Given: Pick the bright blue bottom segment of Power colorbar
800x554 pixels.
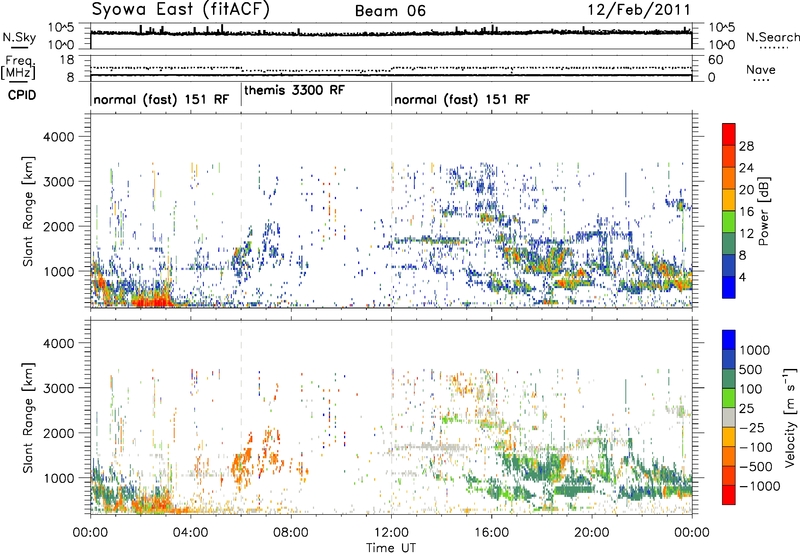Looking at the screenshot, I should pyautogui.click(x=729, y=287).
